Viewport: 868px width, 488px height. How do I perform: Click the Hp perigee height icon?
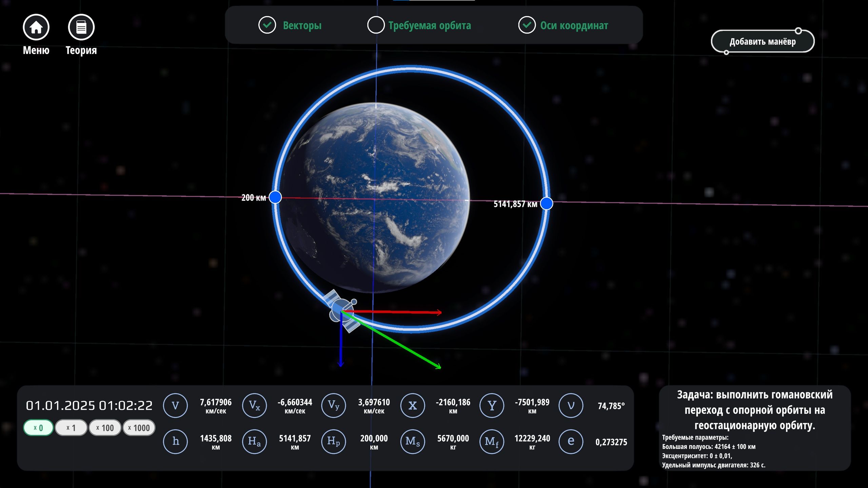pos(333,441)
